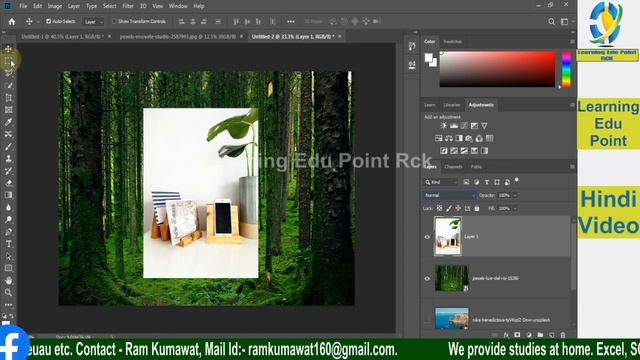Screen dimensions: 640x360
Task: Open the Opacity slider arrow
Action: [515, 196]
